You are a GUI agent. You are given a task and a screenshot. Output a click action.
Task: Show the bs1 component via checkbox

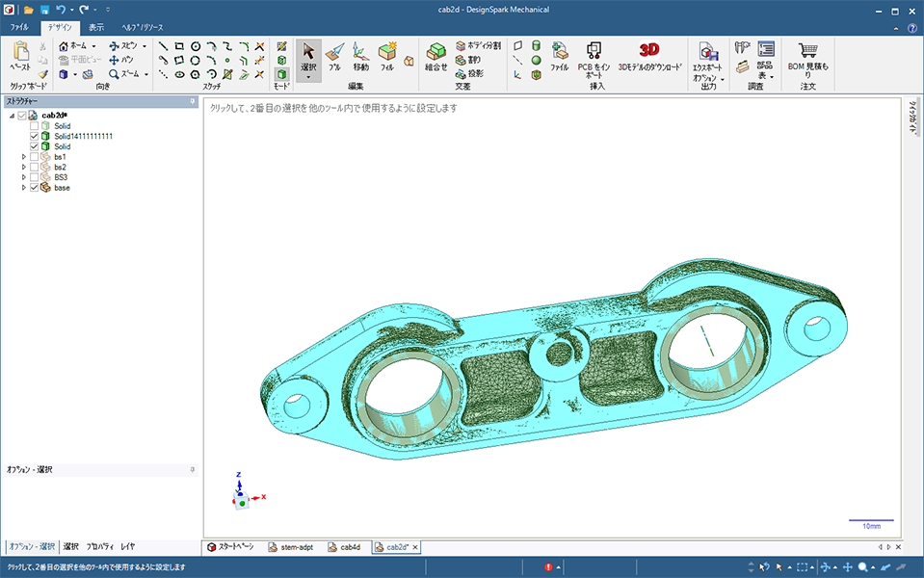click(x=35, y=157)
